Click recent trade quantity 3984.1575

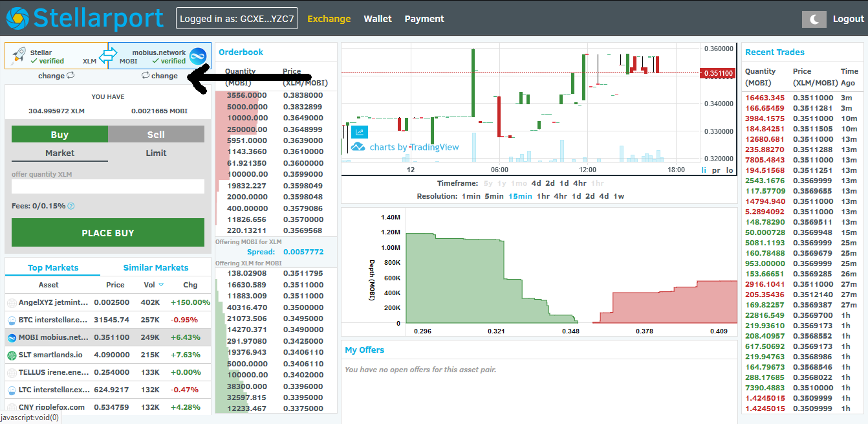pos(765,118)
